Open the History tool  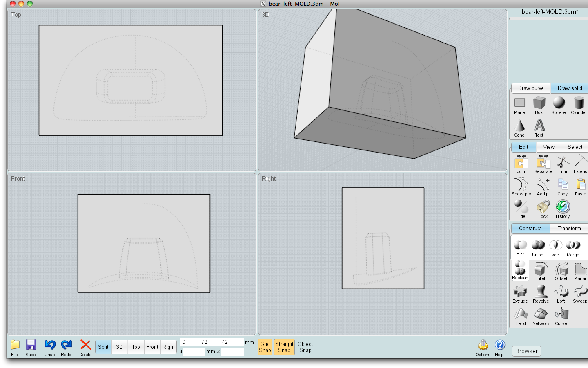tap(563, 209)
